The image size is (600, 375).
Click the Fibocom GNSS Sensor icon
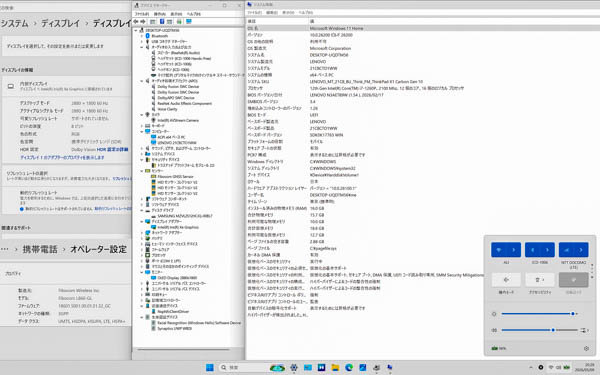tap(154, 176)
